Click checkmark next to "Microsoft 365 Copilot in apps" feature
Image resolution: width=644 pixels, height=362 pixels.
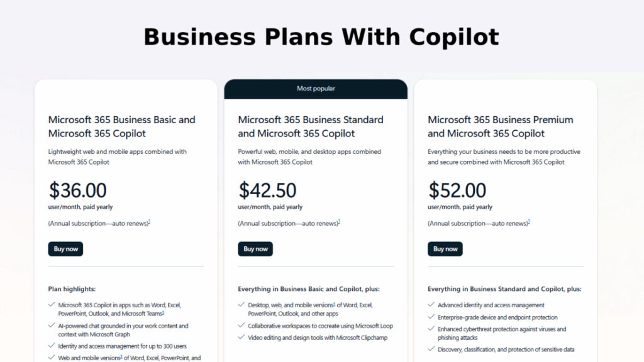click(x=52, y=305)
